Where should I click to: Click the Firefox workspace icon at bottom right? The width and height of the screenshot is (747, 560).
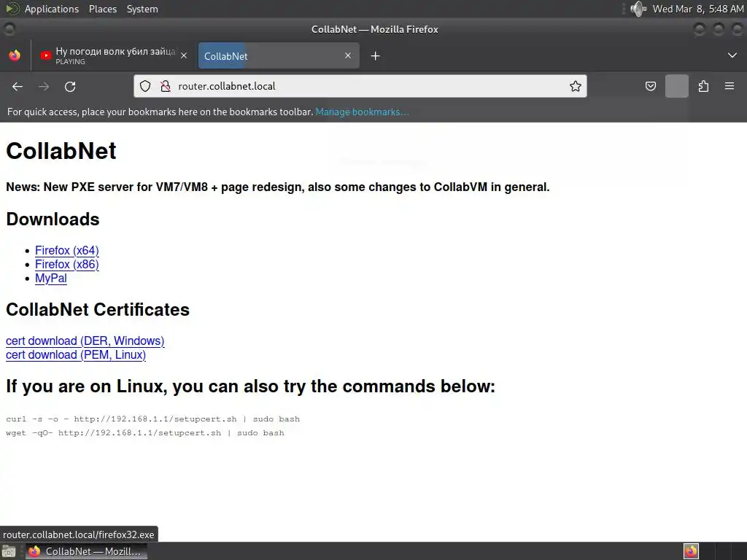(x=691, y=551)
